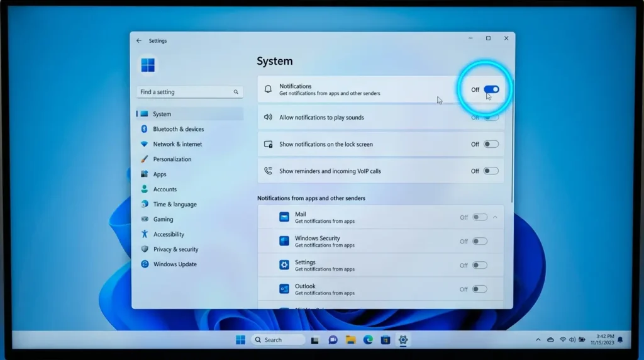This screenshot has height=360, width=644.
Task: Open File Explorer from the taskbar
Action: (x=350, y=340)
